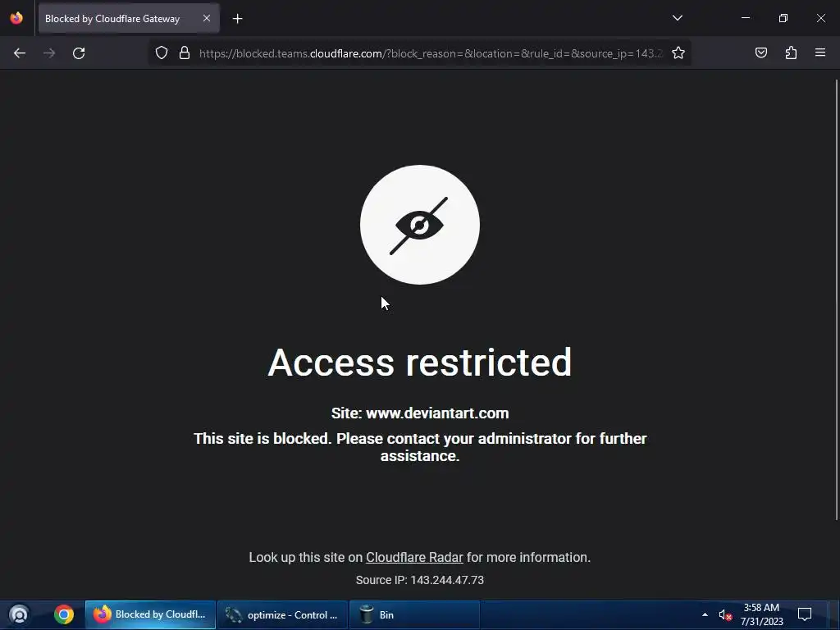Bookmark this page with the star
This screenshot has height=630, width=840.
tap(678, 53)
